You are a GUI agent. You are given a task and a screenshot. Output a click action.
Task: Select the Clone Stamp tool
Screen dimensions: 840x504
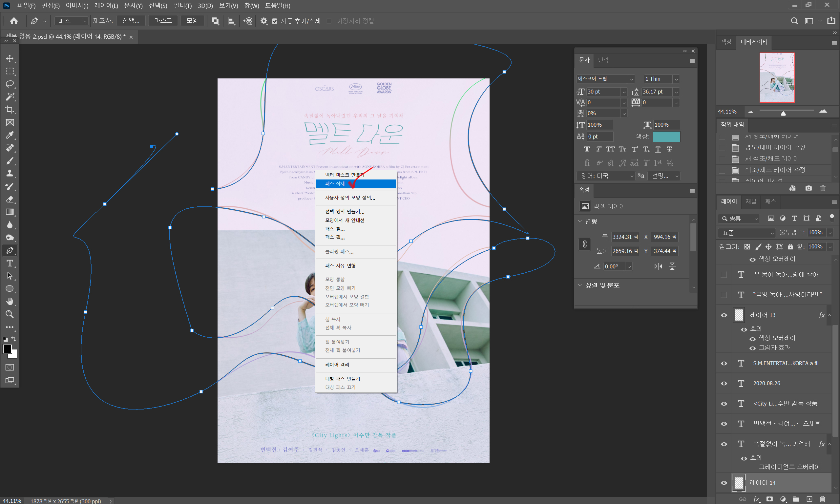pos(10,174)
